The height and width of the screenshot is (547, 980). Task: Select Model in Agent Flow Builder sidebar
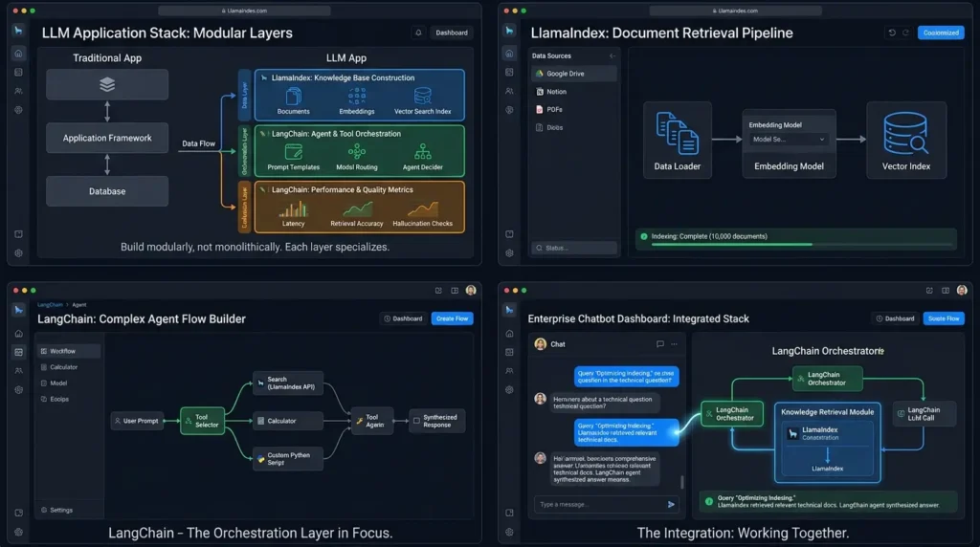pos(69,383)
